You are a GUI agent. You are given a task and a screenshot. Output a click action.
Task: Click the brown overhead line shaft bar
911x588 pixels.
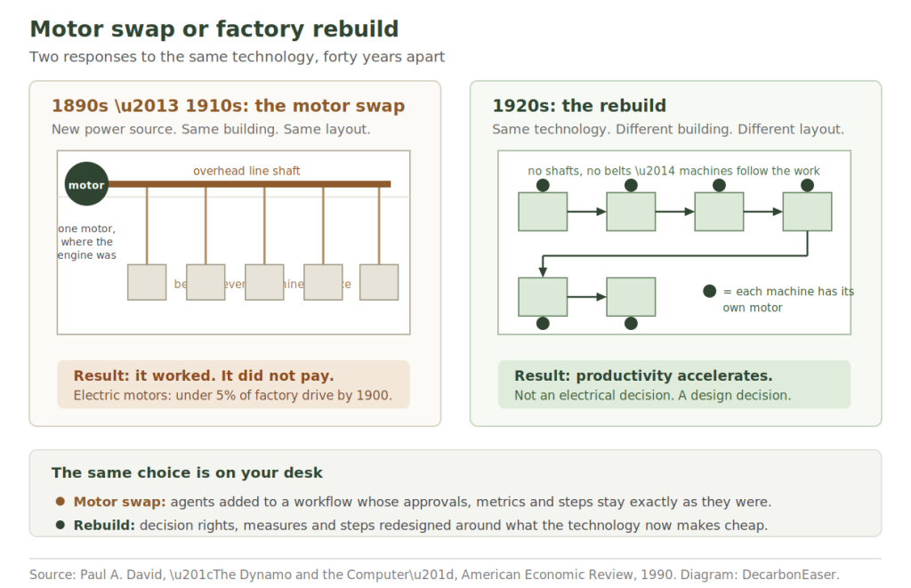click(x=249, y=184)
